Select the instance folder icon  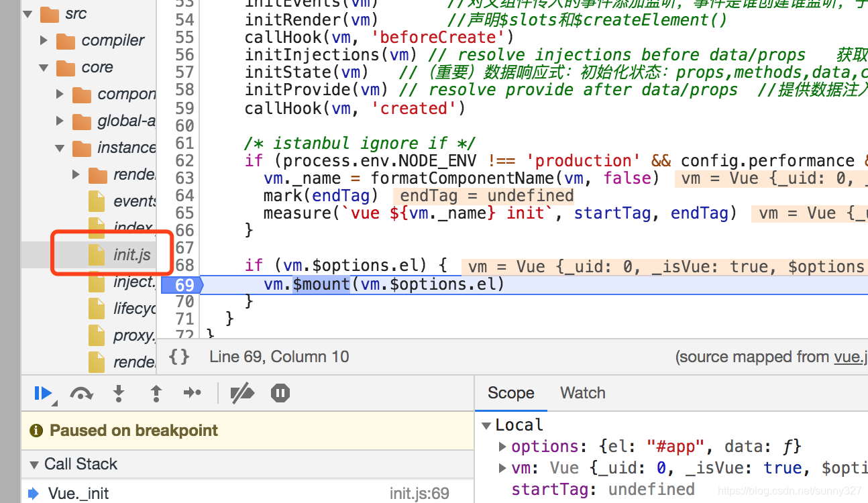(82, 148)
